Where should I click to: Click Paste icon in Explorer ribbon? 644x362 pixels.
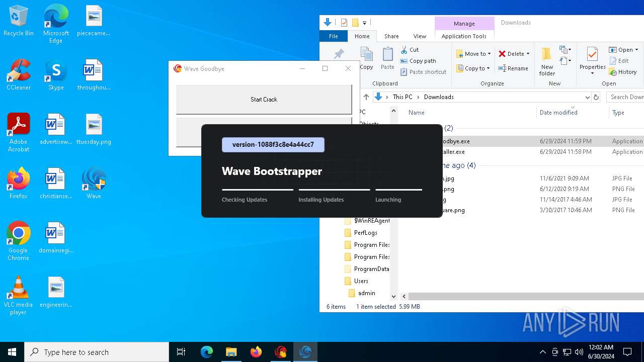(x=387, y=58)
